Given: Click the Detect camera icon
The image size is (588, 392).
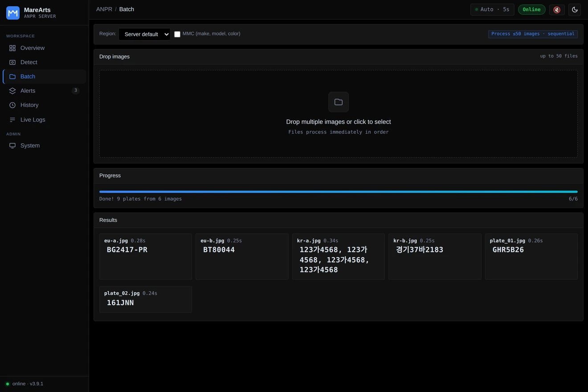Looking at the screenshot, I should click(x=12, y=62).
